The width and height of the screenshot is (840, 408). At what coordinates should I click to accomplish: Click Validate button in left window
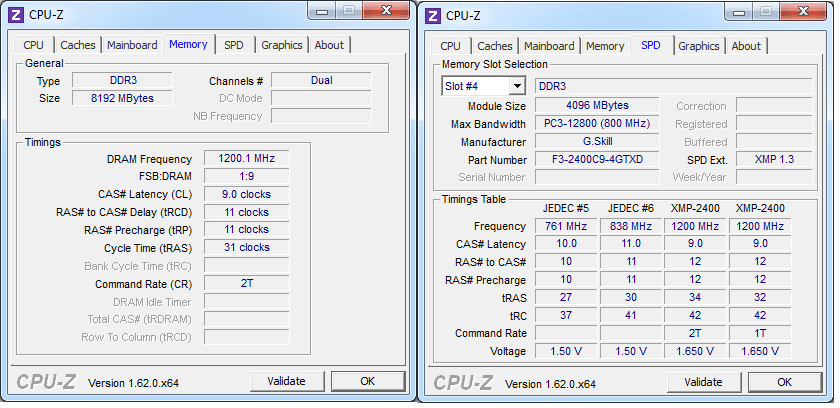tap(287, 381)
